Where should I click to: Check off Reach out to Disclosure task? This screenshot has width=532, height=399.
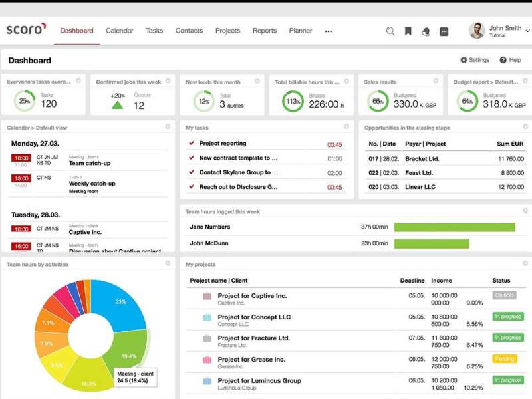point(192,187)
